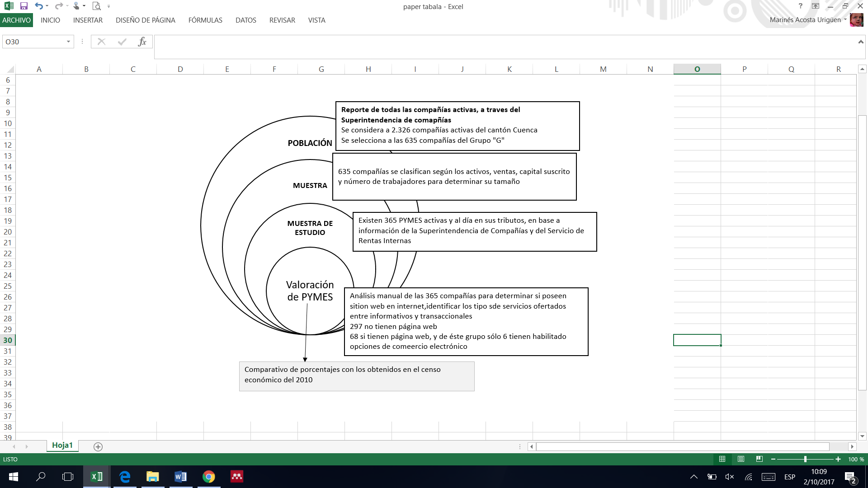Click the Insert Function fx icon
Image resolution: width=868 pixels, height=488 pixels.
pos(142,42)
